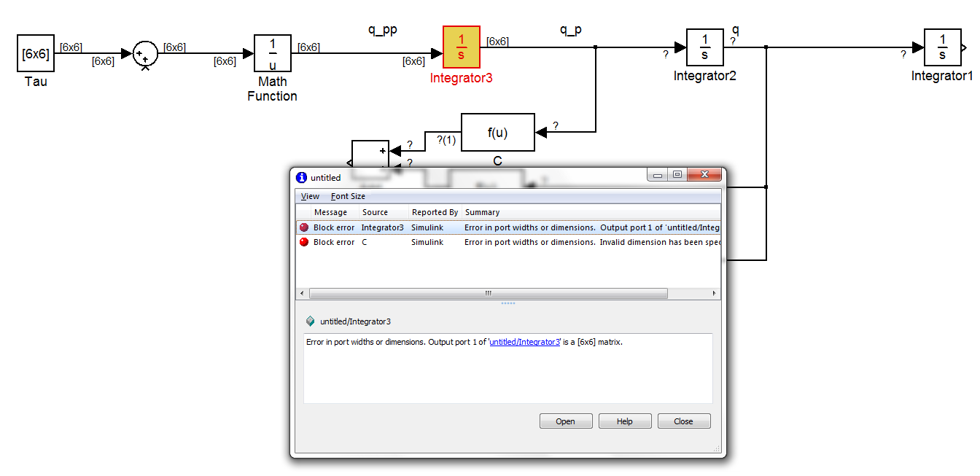Open the View menu in diagnostics dialog
Screen dimensions: 980x476
[310, 196]
